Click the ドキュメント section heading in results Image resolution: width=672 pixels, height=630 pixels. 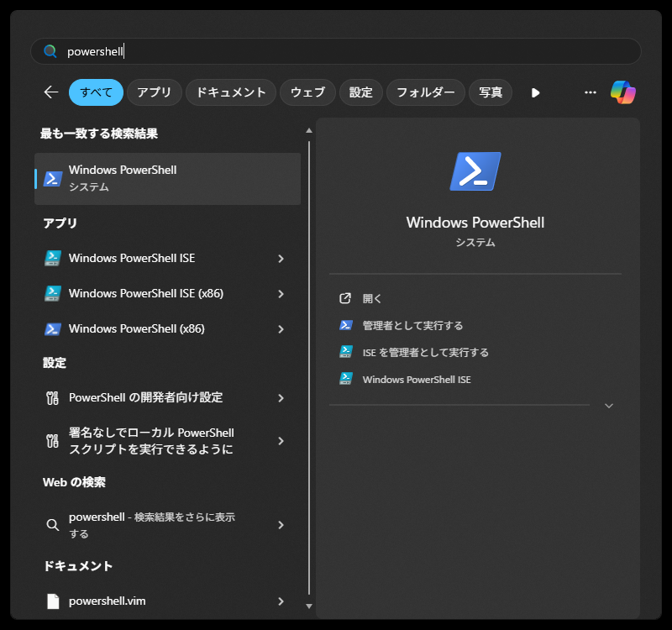[78, 566]
